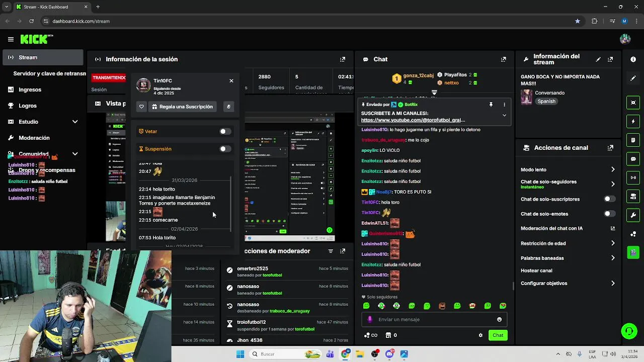644x362 pixels.
Task: Expand the pinned BotRix message chevron
Action: click(504, 115)
